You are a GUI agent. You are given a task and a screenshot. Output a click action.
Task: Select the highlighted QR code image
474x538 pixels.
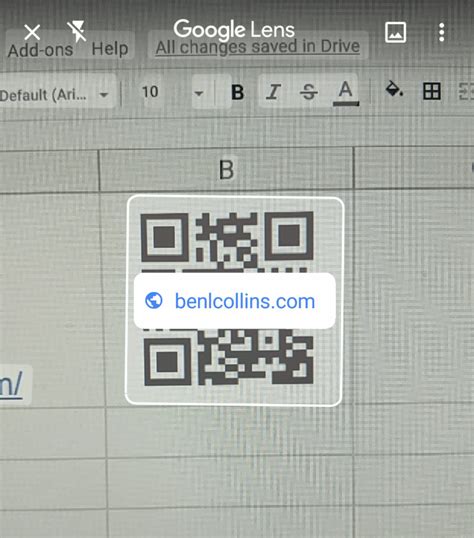tap(234, 301)
